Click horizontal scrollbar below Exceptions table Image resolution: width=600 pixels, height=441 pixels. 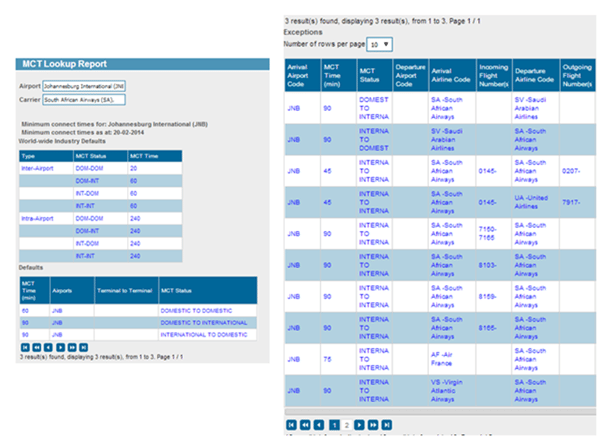tap(440, 412)
